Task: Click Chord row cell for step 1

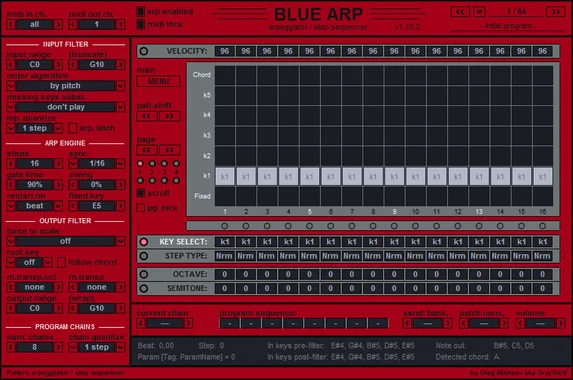Action: 225,75
